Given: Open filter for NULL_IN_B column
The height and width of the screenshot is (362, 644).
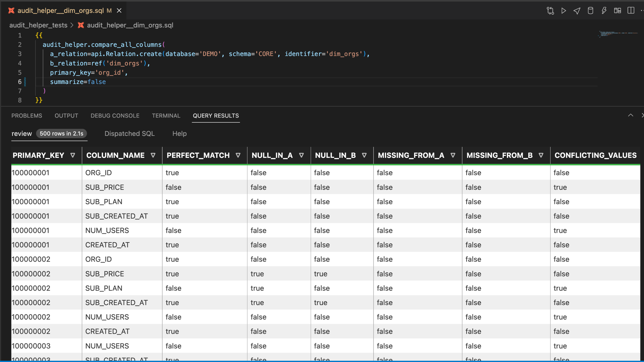Looking at the screenshot, I should [x=364, y=155].
